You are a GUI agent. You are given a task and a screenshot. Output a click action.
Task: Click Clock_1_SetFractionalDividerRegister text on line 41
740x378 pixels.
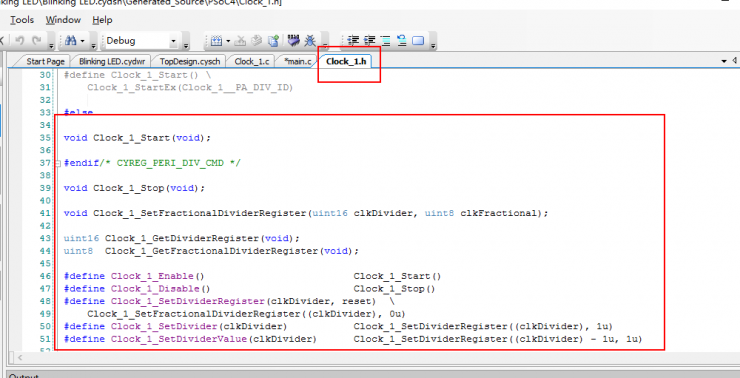200,213
